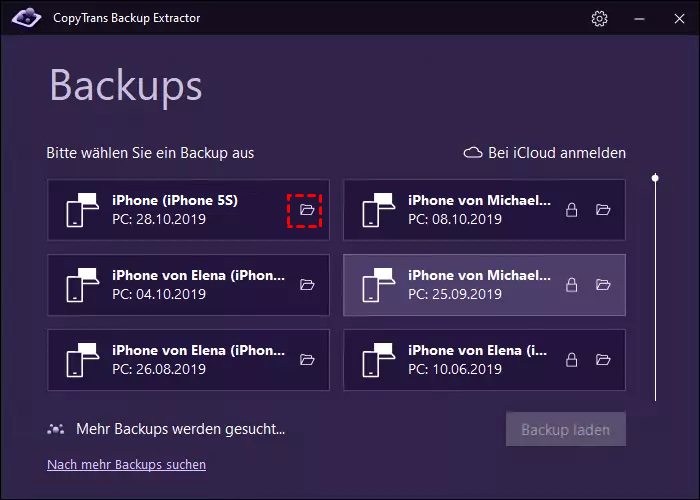This screenshot has height=500, width=700.
Task: Sign in via "Bei iCloud anmelden"
Action: (556, 153)
